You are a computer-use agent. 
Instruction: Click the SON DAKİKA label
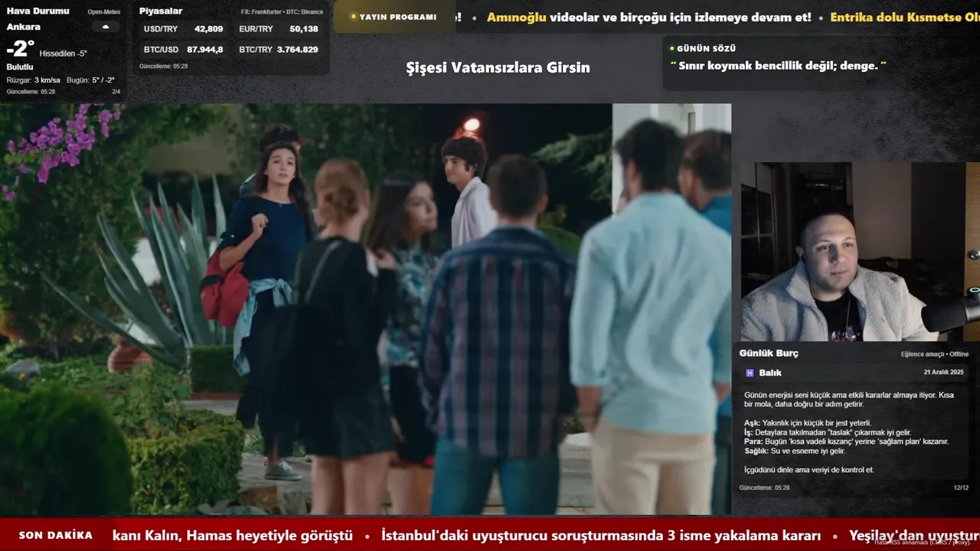coord(56,535)
